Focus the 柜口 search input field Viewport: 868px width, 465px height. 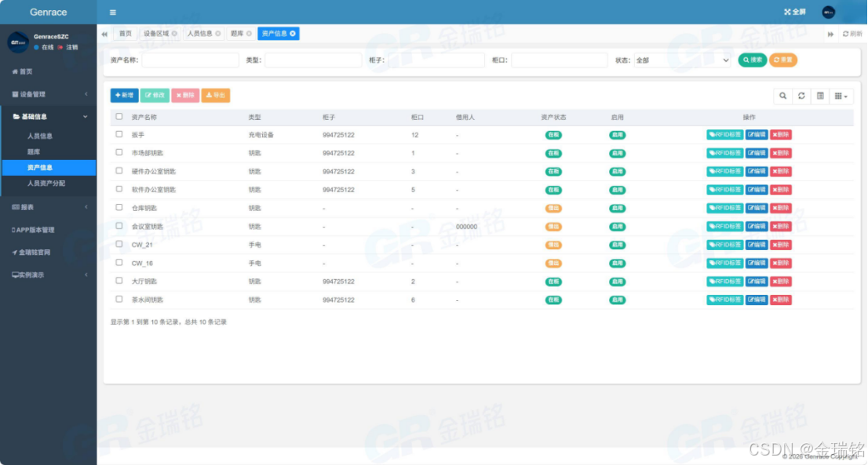click(x=559, y=60)
